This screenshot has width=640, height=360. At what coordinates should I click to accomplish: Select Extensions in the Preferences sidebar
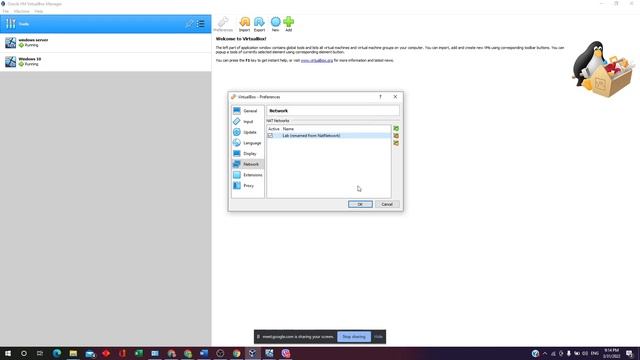click(247, 175)
